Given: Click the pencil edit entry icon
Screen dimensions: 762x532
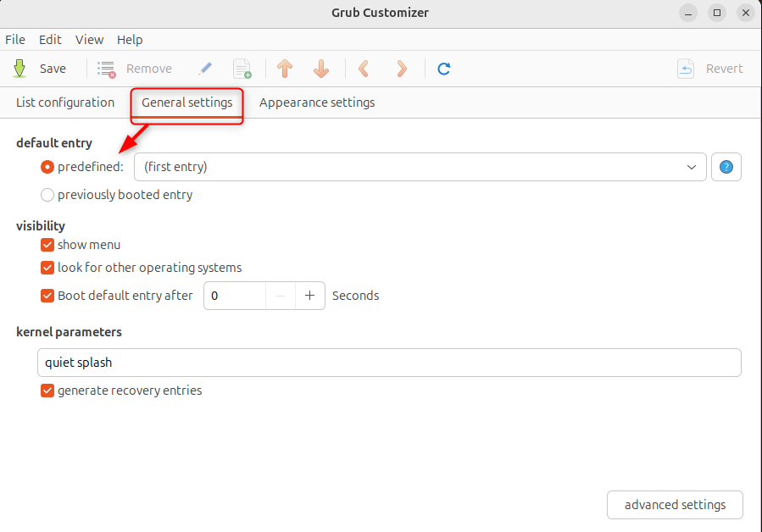Looking at the screenshot, I should tap(205, 69).
